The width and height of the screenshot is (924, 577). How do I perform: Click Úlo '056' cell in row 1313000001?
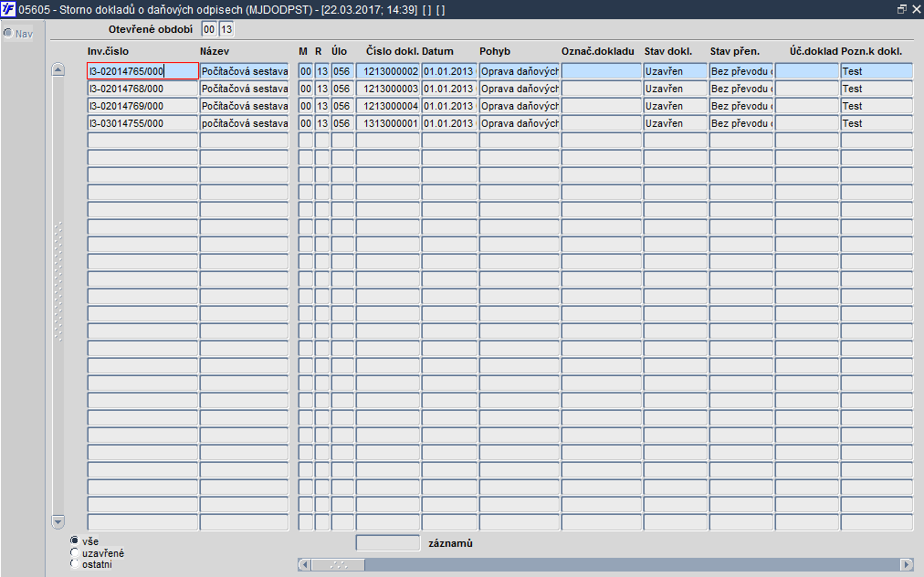pyautogui.click(x=342, y=123)
